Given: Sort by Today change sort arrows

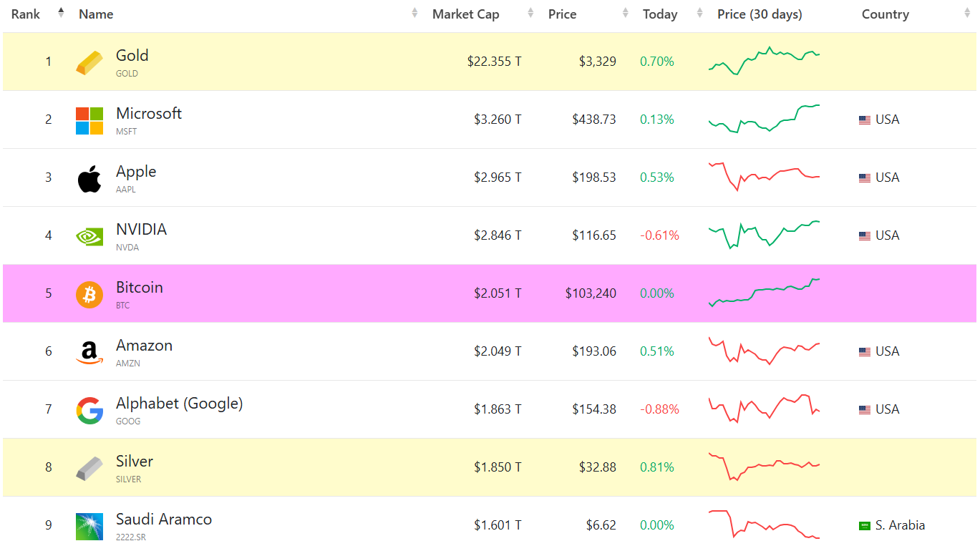Looking at the screenshot, I should coord(699,14).
